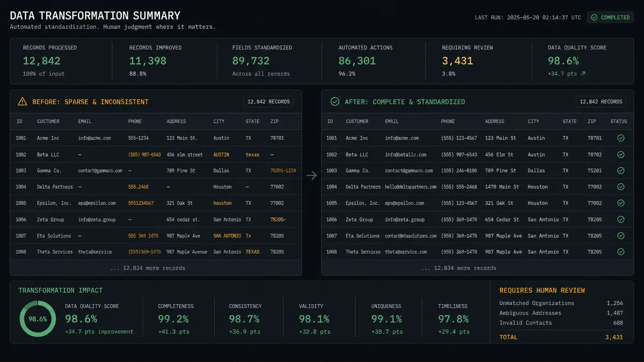Click the highlighted ZIP 78205- for Zeta Group
Image resolution: width=644 pixels, height=362 pixels.
(277, 219)
